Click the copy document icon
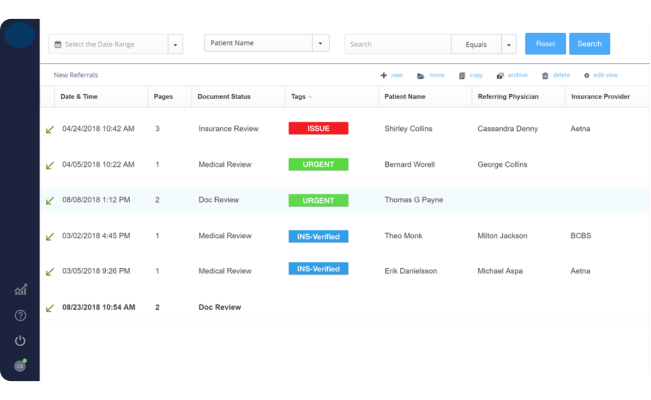Image resolution: width=651 pixels, height=400 pixels. (x=462, y=76)
